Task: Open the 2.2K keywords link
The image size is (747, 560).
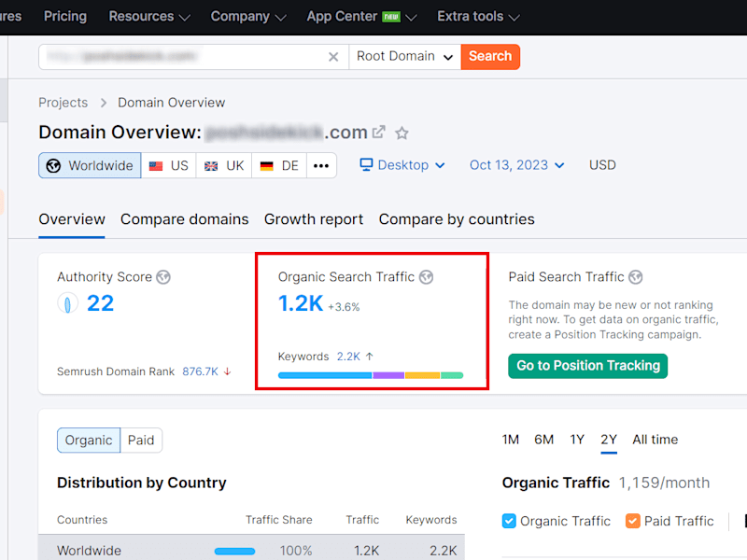Action: [x=348, y=357]
